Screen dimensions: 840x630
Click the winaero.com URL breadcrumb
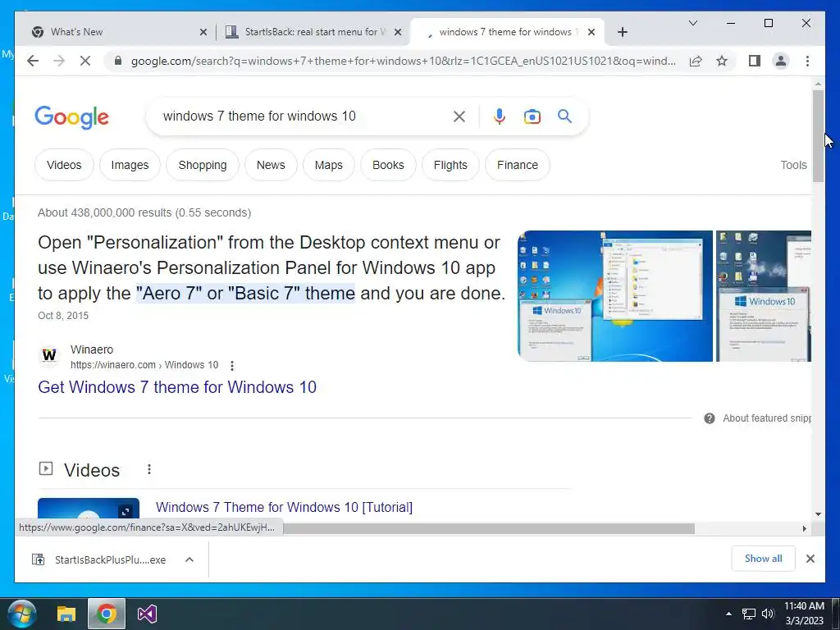point(144,365)
